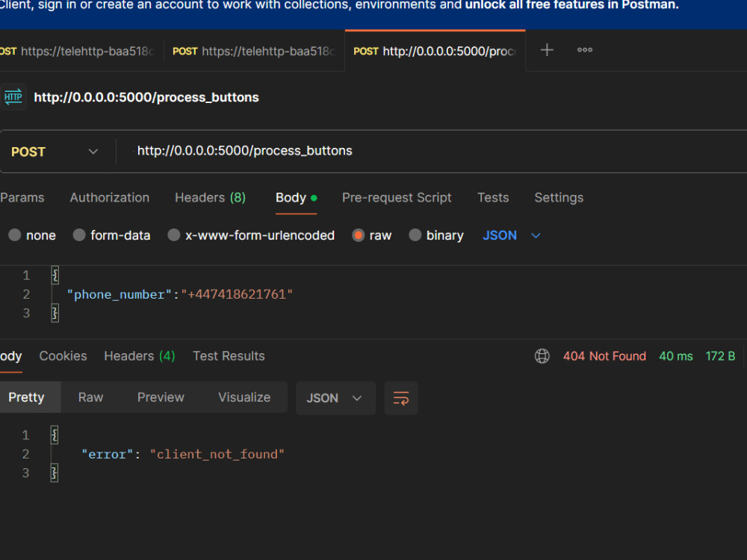The image size is (747, 560).
Task: Click the 404 Not Found status
Action: [x=604, y=356]
